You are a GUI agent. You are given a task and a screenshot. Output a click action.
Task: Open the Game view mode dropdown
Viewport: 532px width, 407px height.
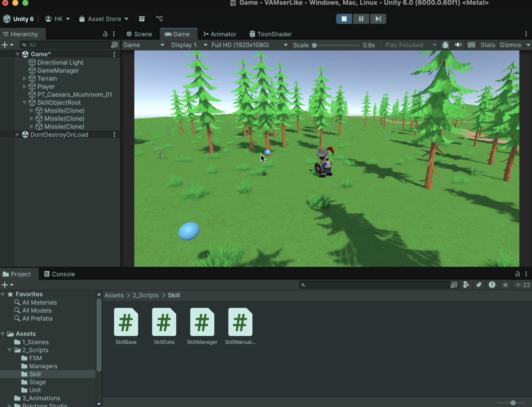coord(144,45)
